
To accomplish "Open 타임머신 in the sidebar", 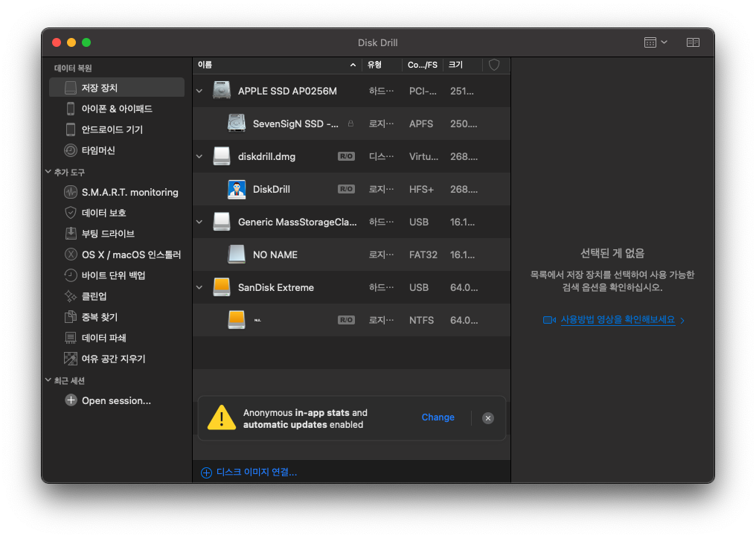I will tap(117, 150).
